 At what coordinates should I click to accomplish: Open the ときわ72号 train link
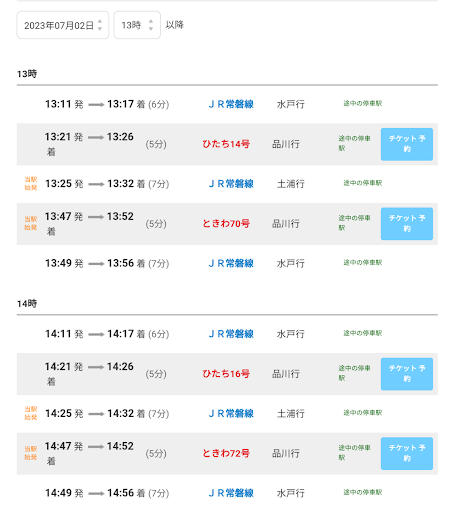click(226, 453)
